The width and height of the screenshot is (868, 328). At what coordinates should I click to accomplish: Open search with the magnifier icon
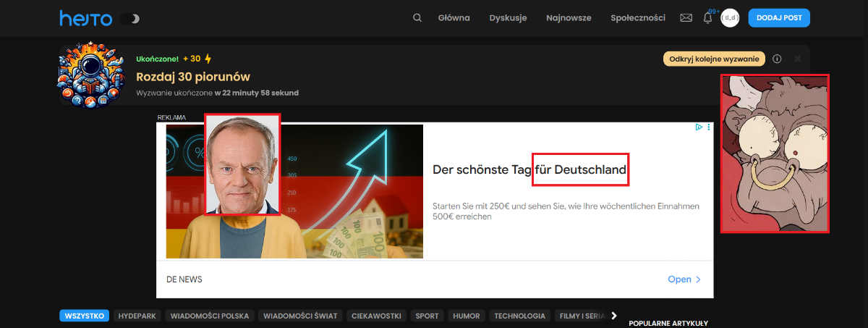417,18
